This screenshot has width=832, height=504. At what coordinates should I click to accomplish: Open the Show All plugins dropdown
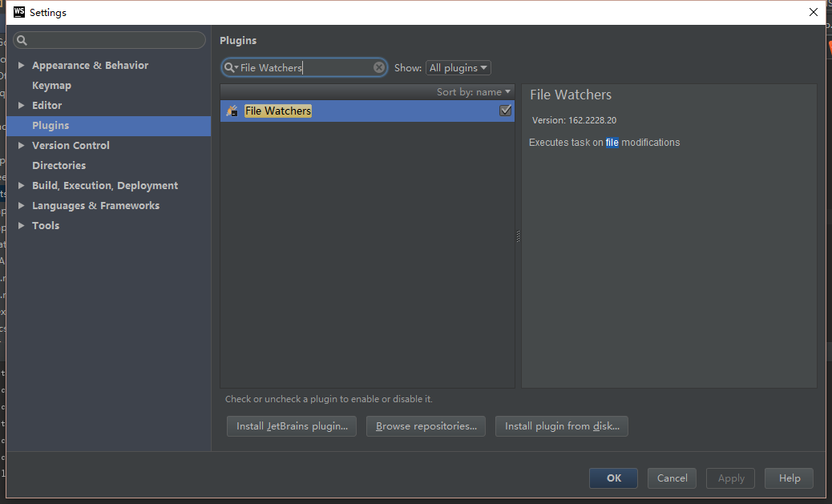(458, 68)
